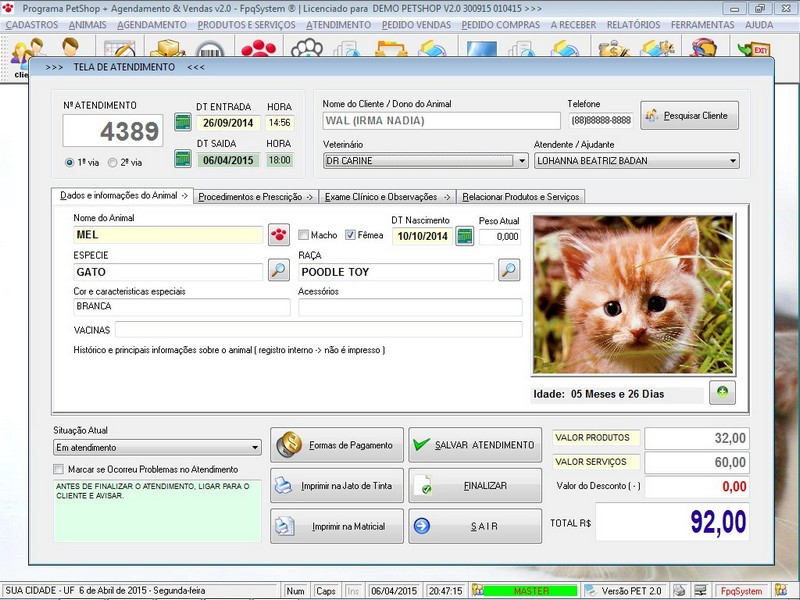Open the Situação Atual dropdown
The height and width of the screenshot is (600, 800).
pos(255,448)
